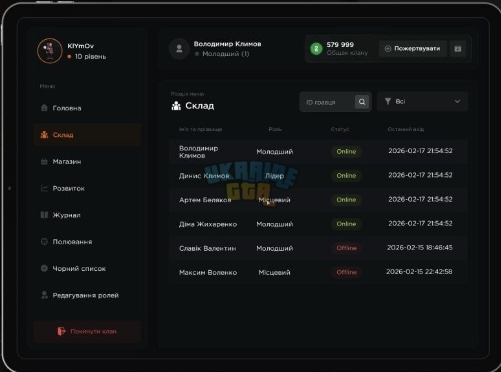Click the group icon in the Склад heading
The height and width of the screenshot is (372, 501).
176,106
